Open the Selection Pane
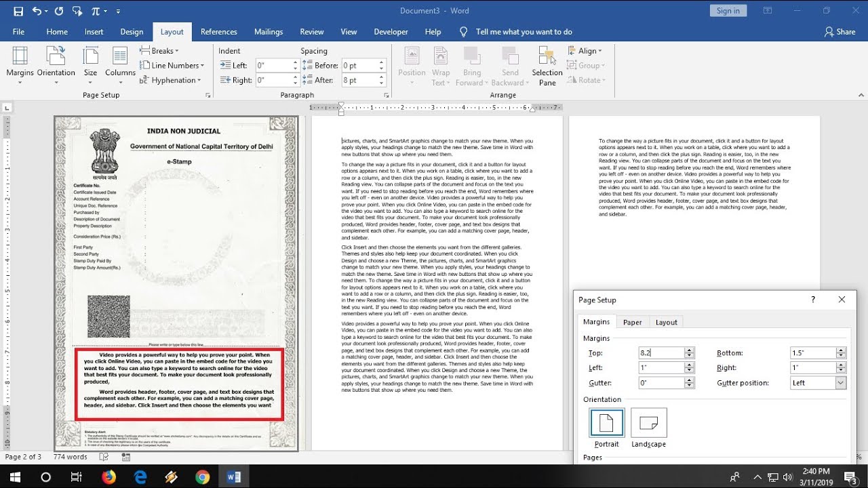This screenshot has width=868, height=488. tap(547, 66)
